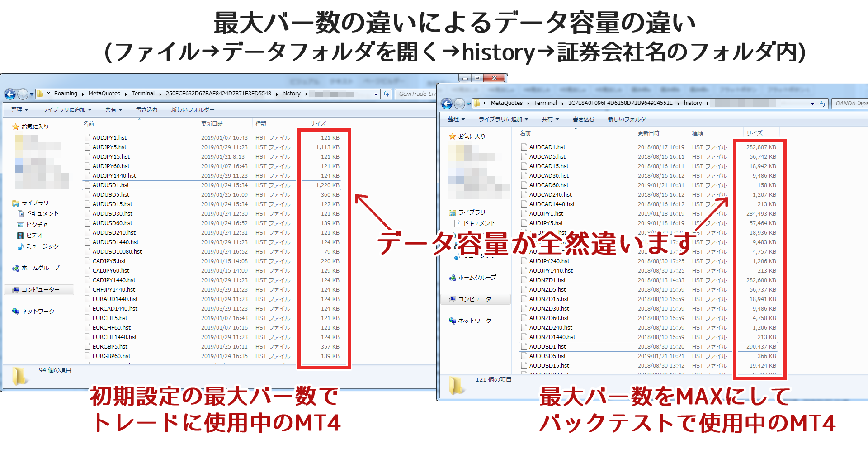
Task: Select AUDUSD1.hst in the left window
Action: 211,185
